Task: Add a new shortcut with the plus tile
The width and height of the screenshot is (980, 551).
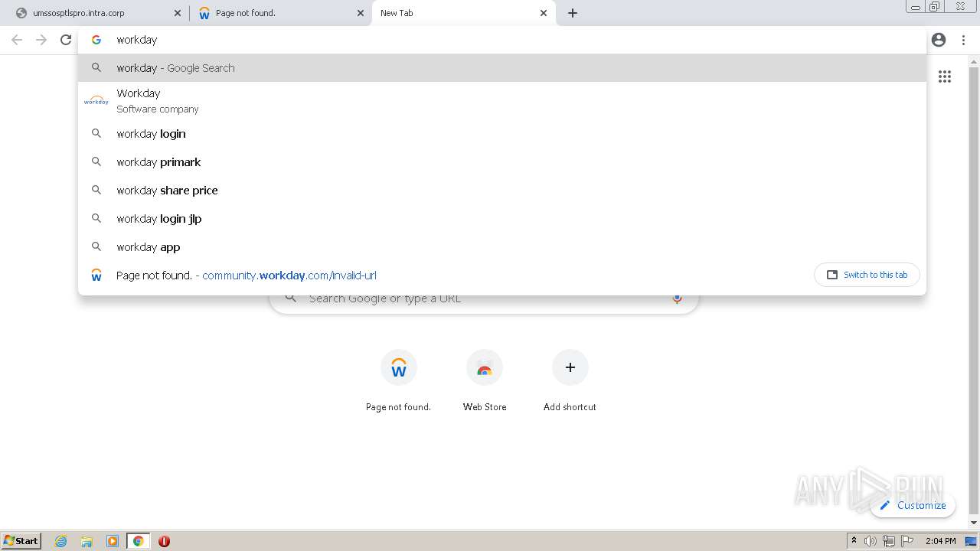Action: click(x=570, y=381)
